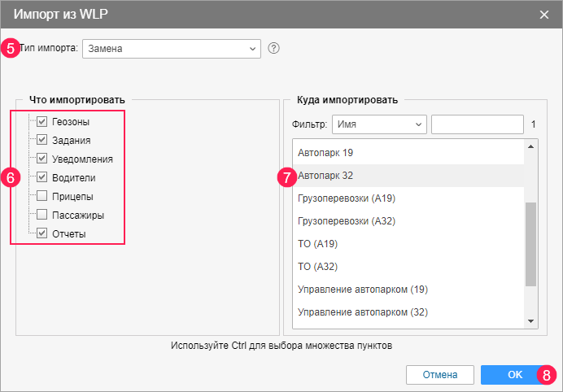Select Управление автопарком (19) item

pos(363,289)
